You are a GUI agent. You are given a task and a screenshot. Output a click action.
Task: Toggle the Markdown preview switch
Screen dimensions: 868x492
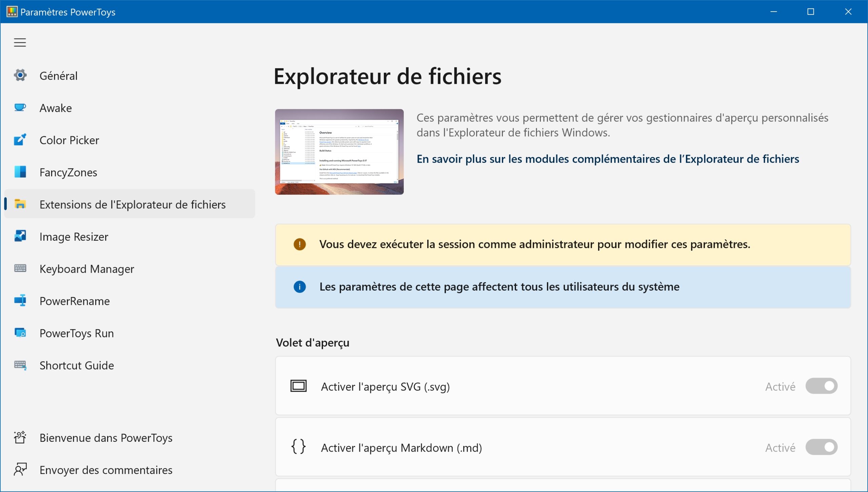pyautogui.click(x=822, y=447)
